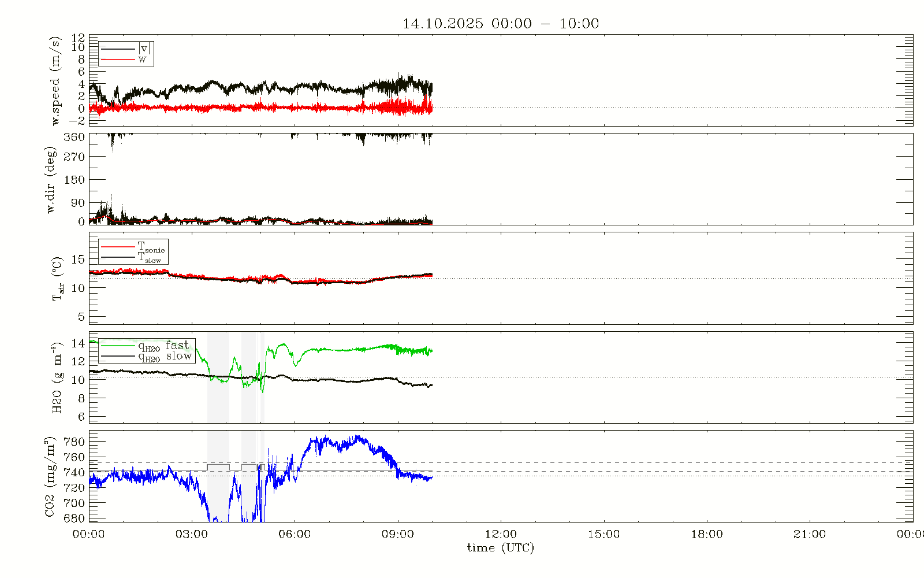Click the Tair (°C) axis title
This screenshot has height=578, width=924.
[57, 279]
